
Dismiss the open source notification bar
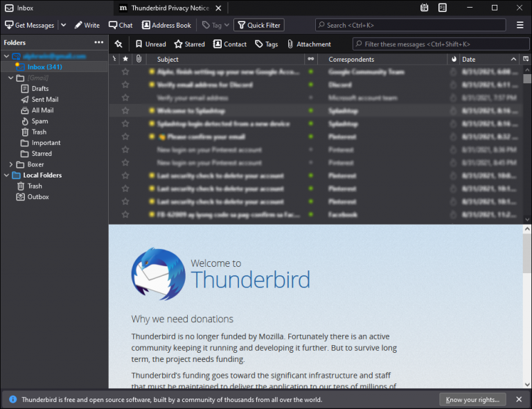[x=519, y=399]
